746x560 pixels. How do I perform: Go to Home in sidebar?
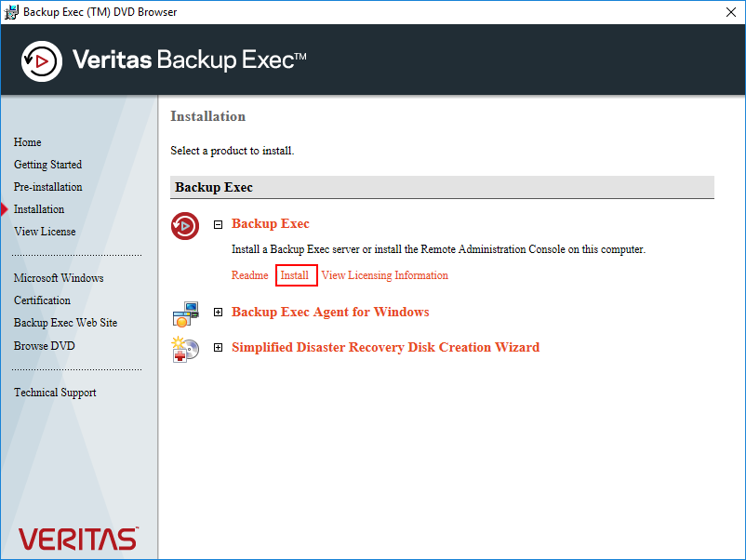click(28, 142)
